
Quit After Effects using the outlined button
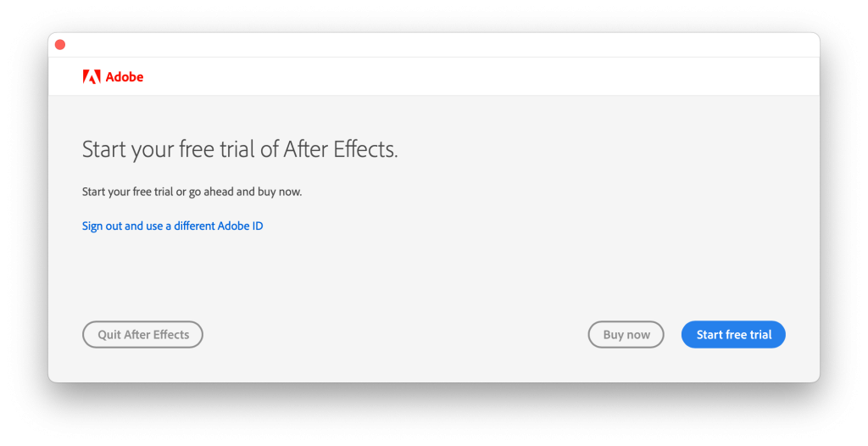click(x=142, y=335)
